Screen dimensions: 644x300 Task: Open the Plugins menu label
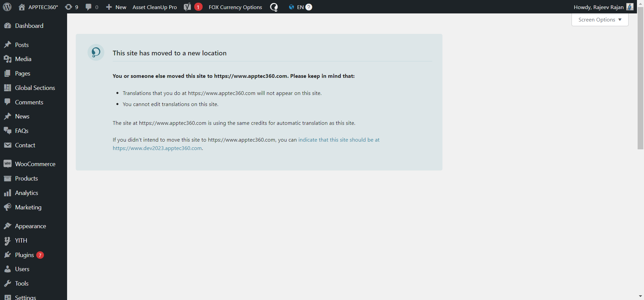(x=24, y=255)
